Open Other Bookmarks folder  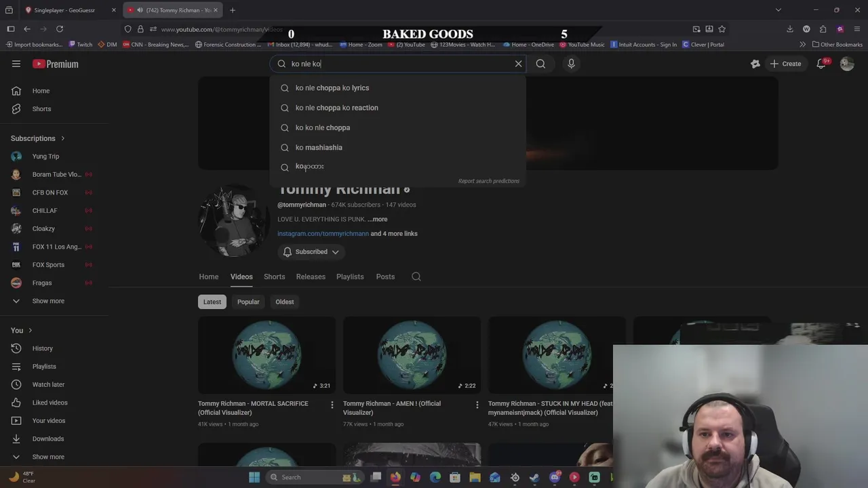836,45
